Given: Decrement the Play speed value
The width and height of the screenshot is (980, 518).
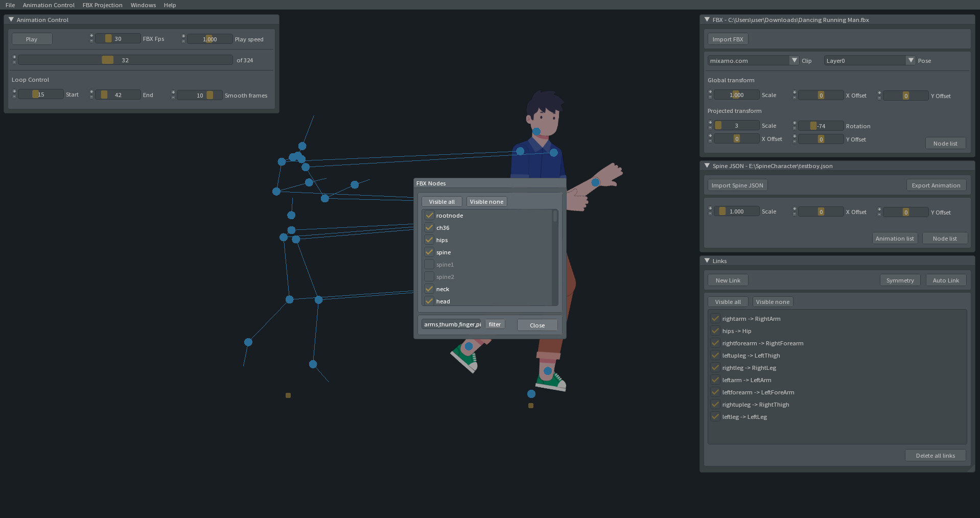Looking at the screenshot, I should pos(183,41).
